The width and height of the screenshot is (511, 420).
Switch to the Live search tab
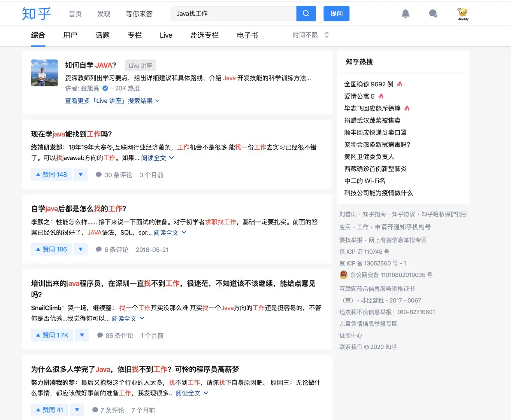(x=166, y=35)
